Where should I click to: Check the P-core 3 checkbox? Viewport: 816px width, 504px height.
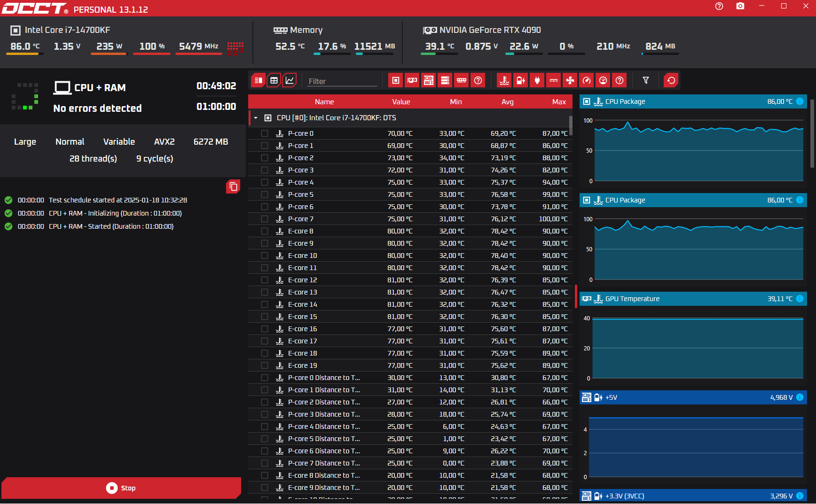click(265, 170)
